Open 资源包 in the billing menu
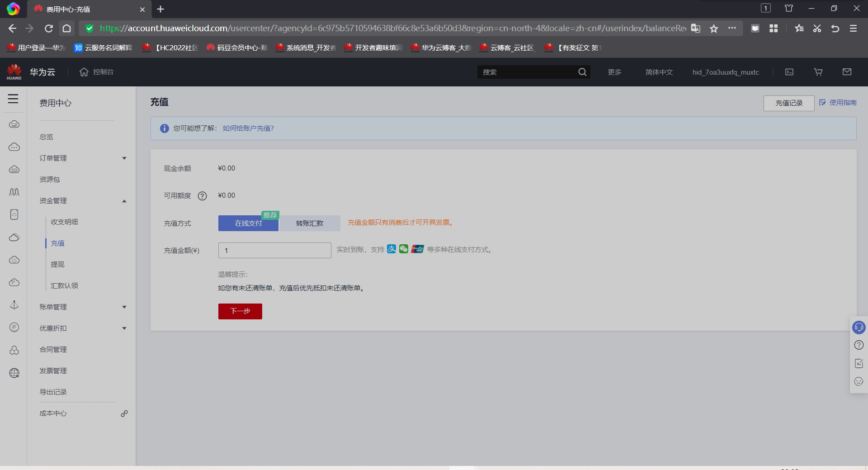The height and width of the screenshot is (470, 868). (x=50, y=180)
